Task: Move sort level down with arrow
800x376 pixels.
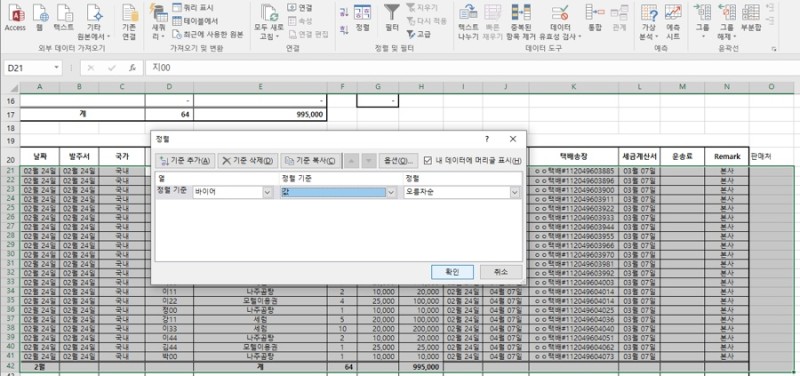Action: click(369, 160)
